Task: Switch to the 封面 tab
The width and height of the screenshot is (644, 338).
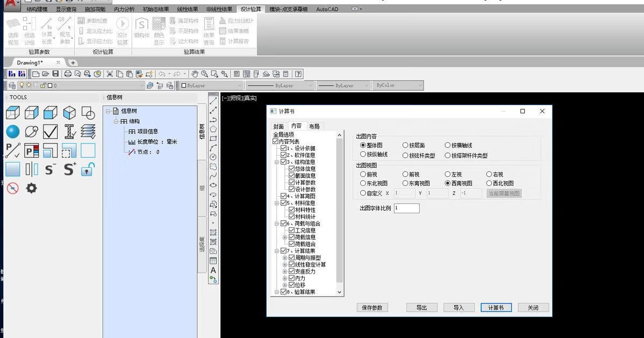Action: click(278, 126)
